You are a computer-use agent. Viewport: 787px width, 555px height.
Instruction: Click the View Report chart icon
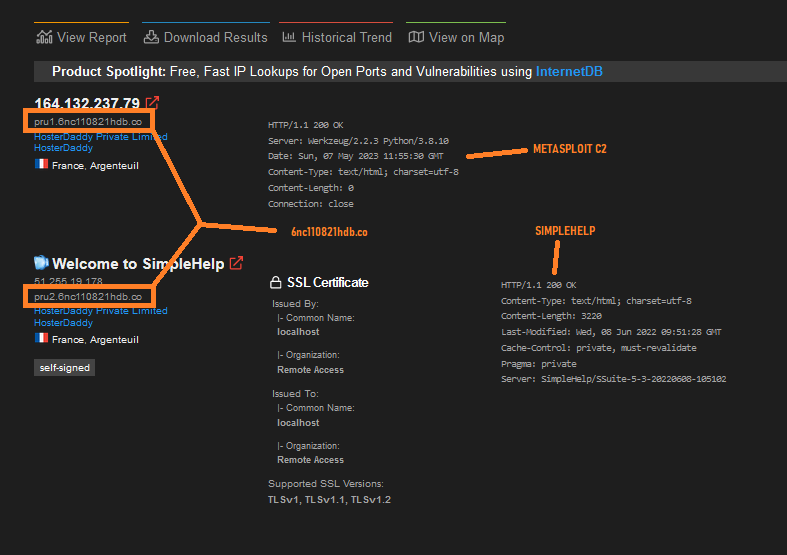pyautogui.click(x=44, y=37)
